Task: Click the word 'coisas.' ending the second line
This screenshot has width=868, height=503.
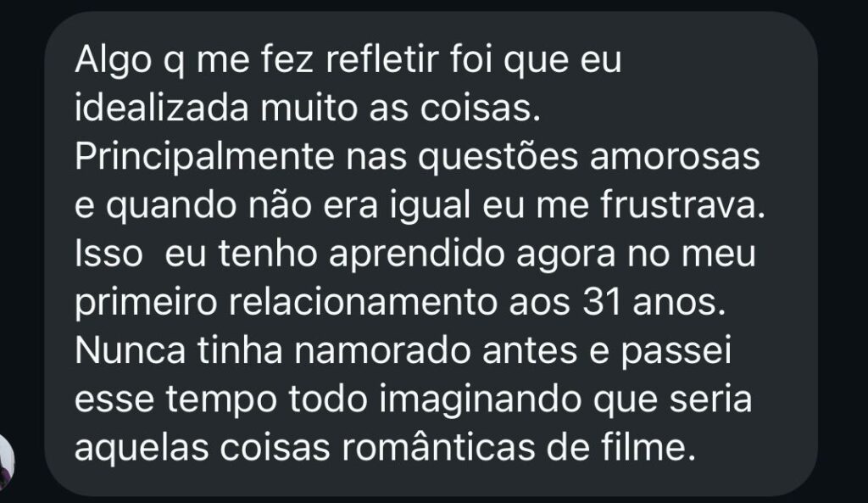Action: 481,109
